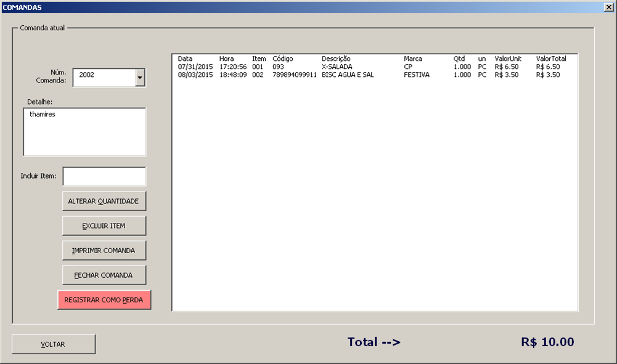Print with IMPRIMIR COMANDA button
Viewport: 617px width, 364px height.
pyautogui.click(x=104, y=251)
